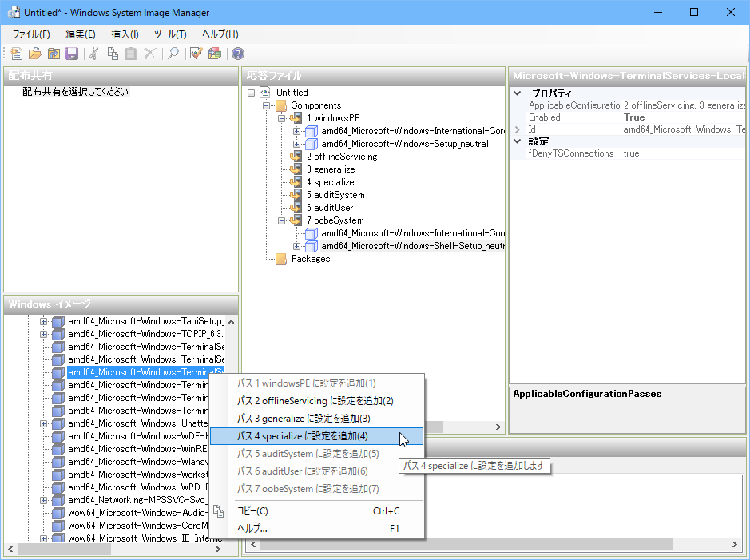Click the Packages folder icon
This screenshot has width=750, height=560.
click(x=281, y=259)
